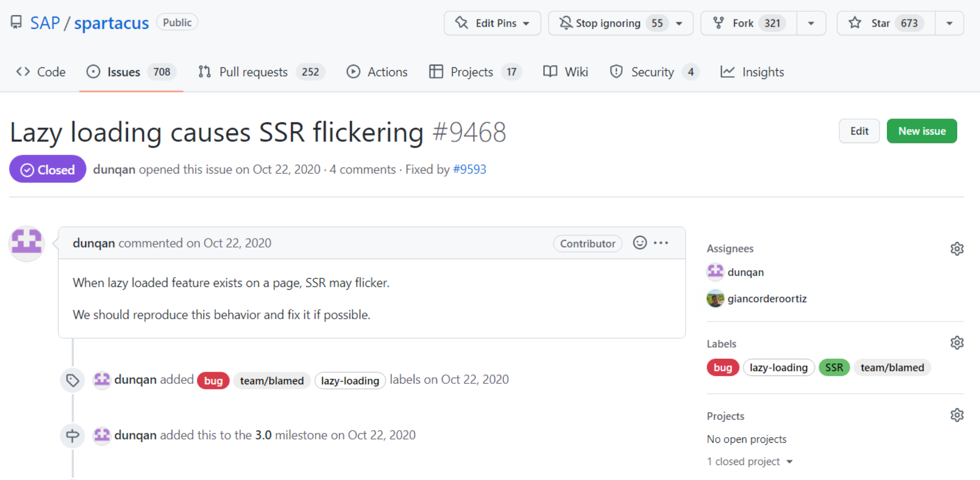Click the Code tab's angle-brackets icon
This screenshot has width=980, height=480.
point(23,72)
